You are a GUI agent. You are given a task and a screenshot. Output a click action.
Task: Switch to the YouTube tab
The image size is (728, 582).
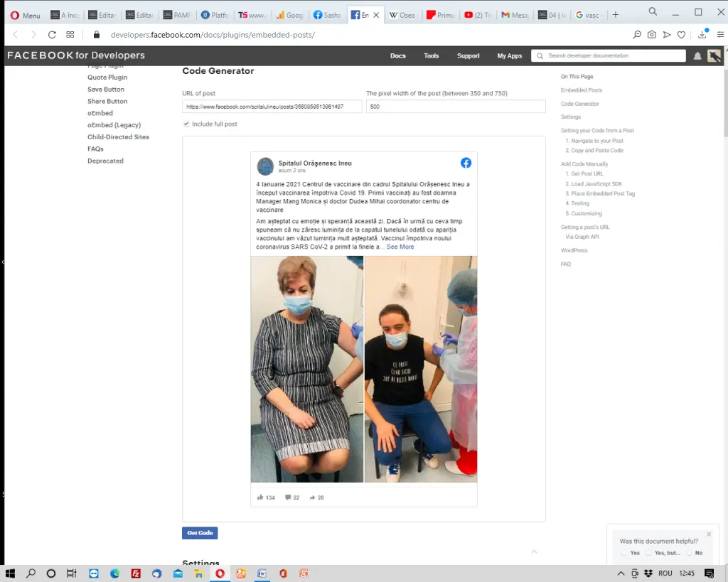(478, 16)
